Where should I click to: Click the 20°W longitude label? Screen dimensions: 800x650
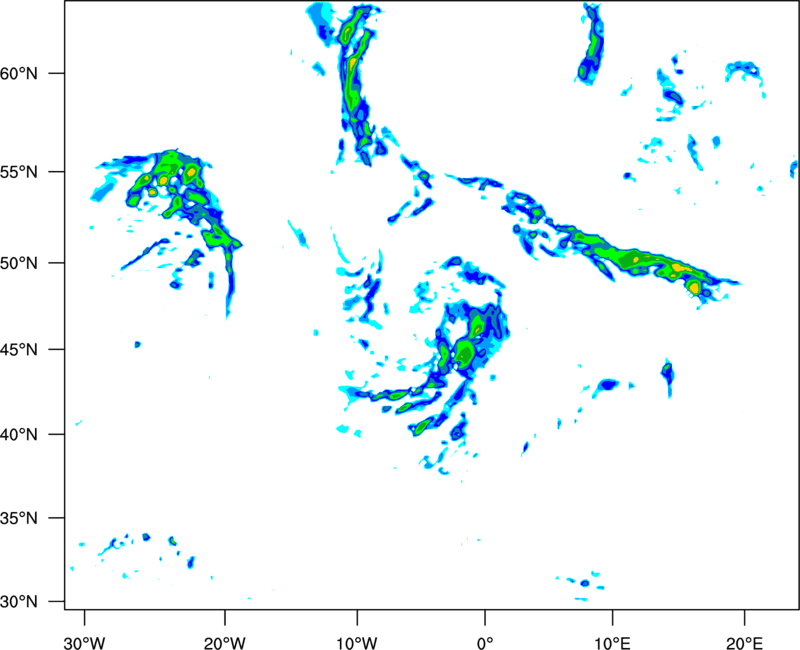click(224, 643)
